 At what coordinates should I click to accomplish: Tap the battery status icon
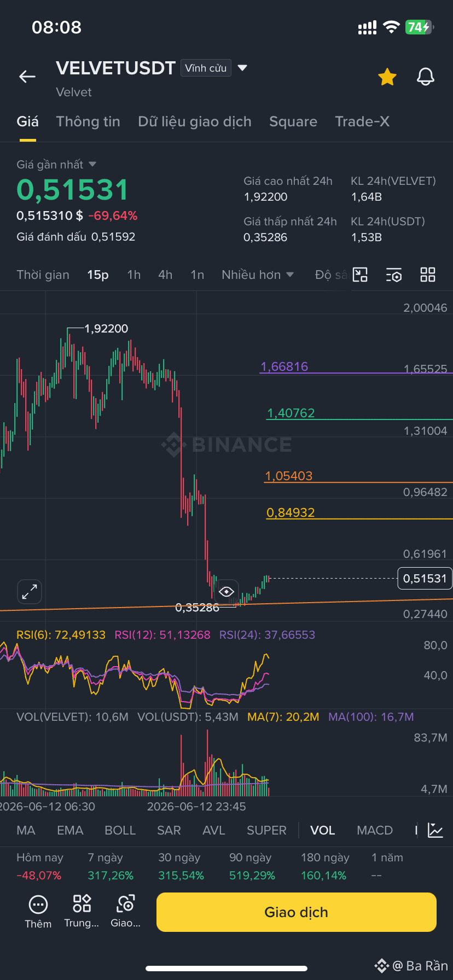click(419, 27)
